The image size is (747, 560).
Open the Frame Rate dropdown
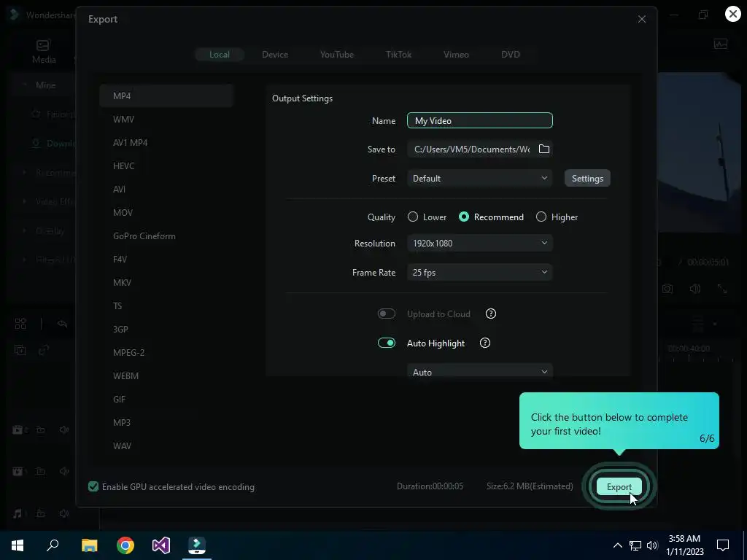pyautogui.click(x=480, y=273)
